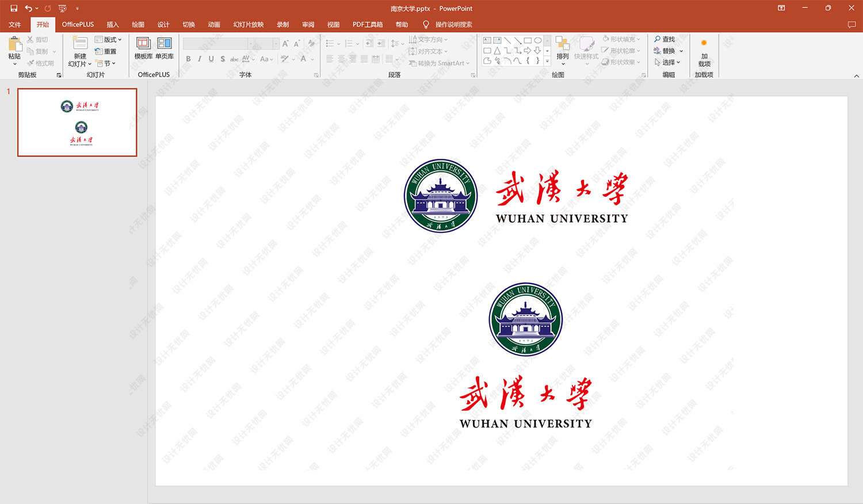Switch to the Design (设计) tab
The image size is (863, 504).
click(163, 25)
